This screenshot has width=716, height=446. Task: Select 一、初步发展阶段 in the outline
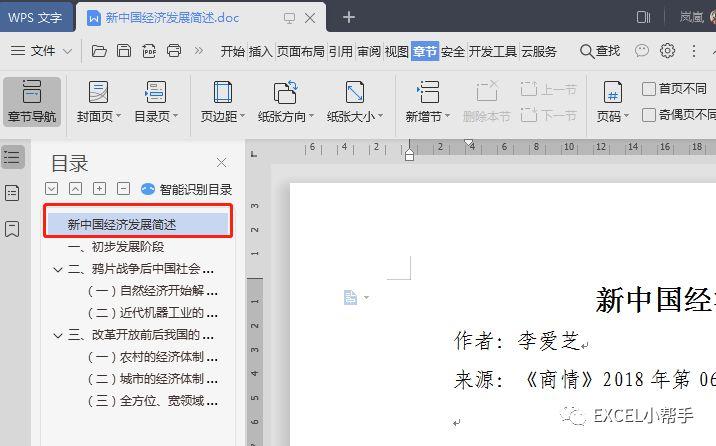coord(116,247)
